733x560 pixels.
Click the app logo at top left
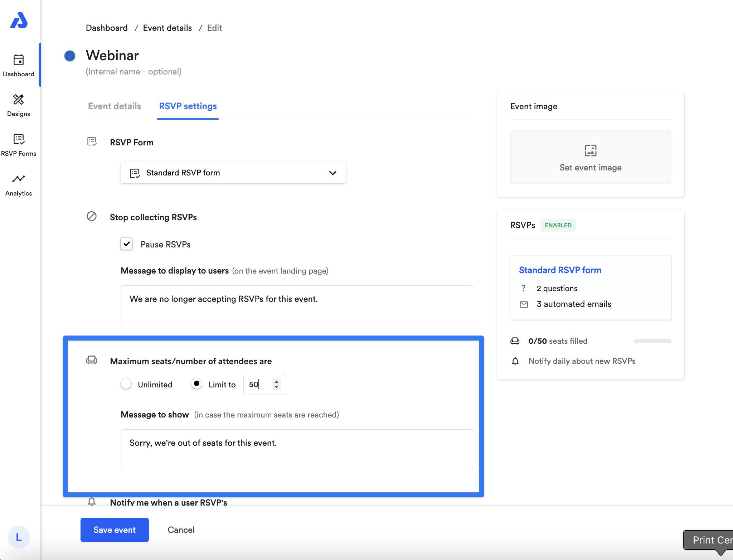coord(19,20)
